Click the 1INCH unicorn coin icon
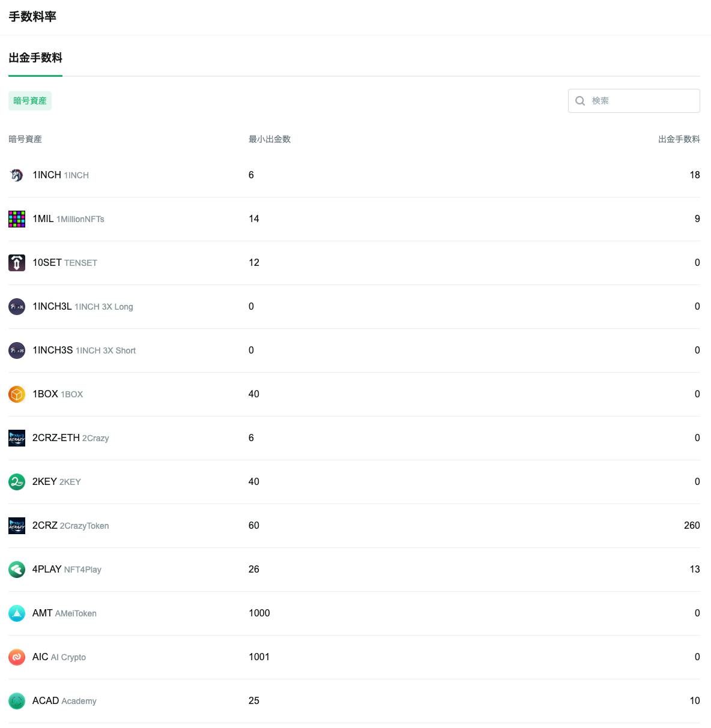Viewport: 711px width, 728px height. [17, 175]
